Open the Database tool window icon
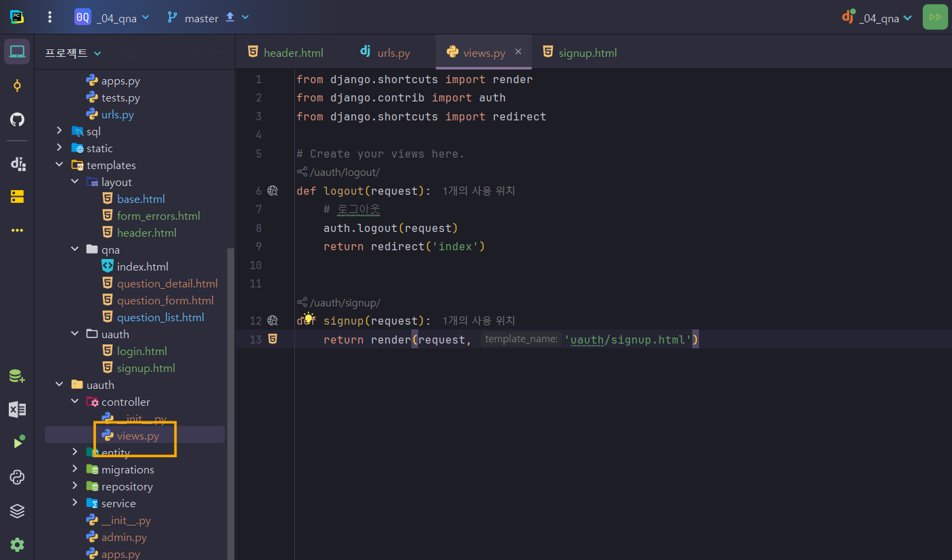This screenshot has height=560, width=952. pyautogui.click(x=17, y=377)
